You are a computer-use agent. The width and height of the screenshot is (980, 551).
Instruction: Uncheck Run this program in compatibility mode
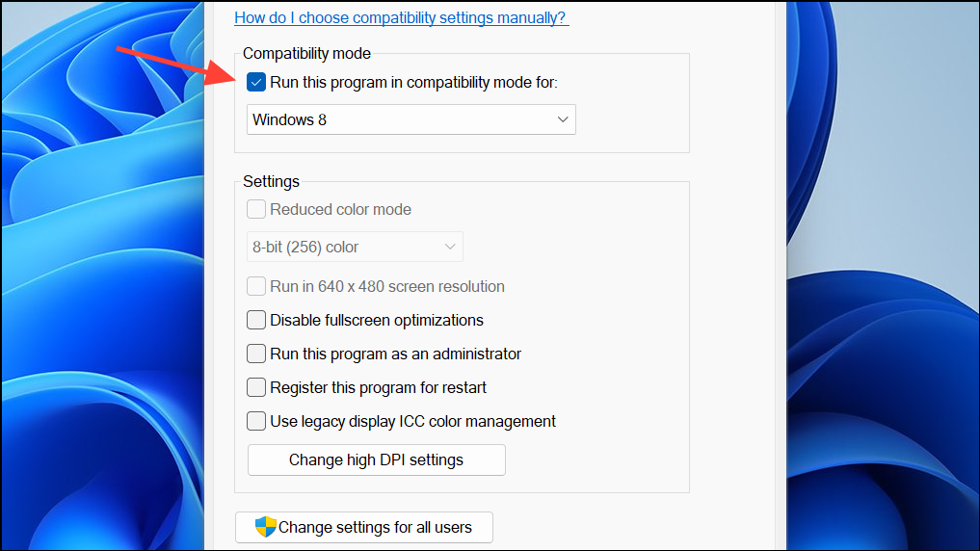click(x=256, y=83)
